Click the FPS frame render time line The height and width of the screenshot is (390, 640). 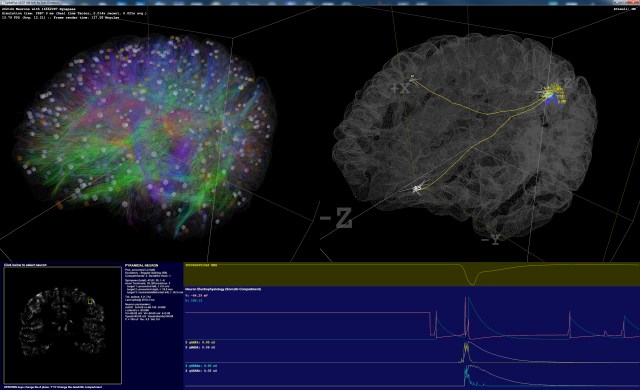pos(60,18)
